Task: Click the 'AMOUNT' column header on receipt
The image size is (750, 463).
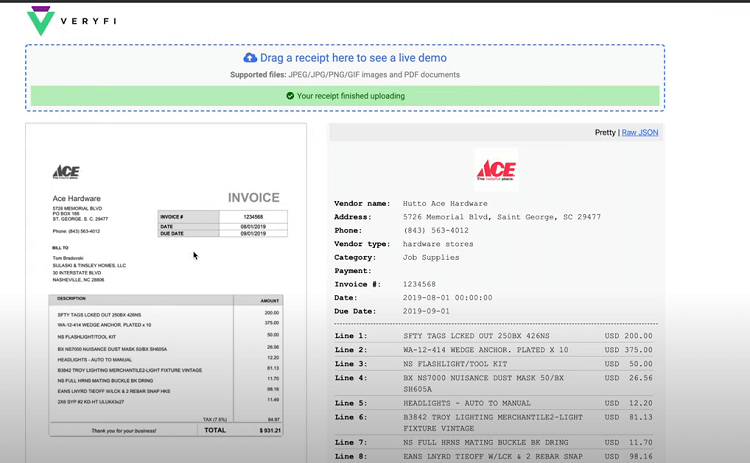Action: tap(270, 301)
